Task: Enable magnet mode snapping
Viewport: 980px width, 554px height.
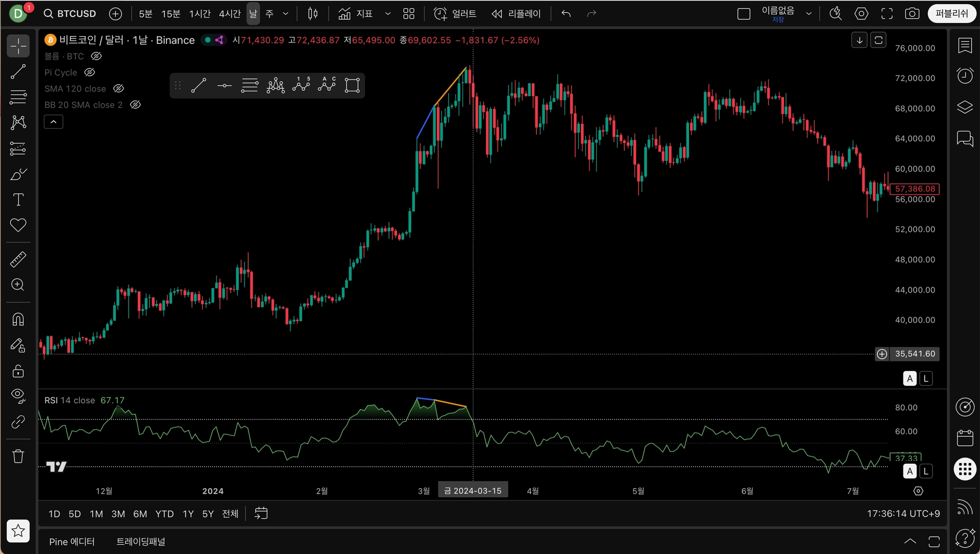Action: tap(18, 320)
